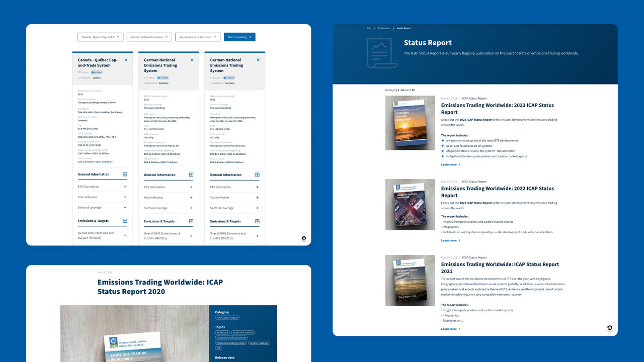Open Year in Review plus in right-hand German card
The image size is (644, 362).
257,198
